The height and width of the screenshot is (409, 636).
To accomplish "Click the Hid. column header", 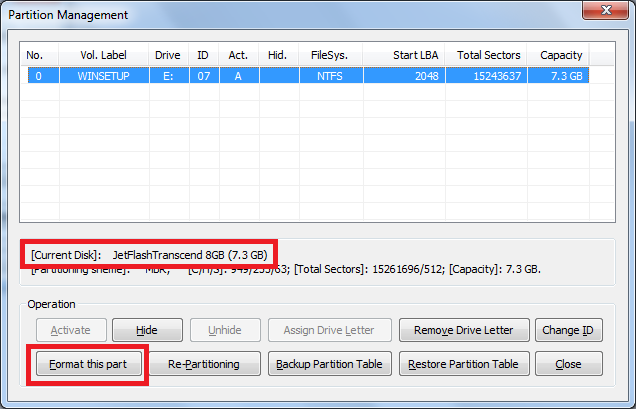I will 277,55.
